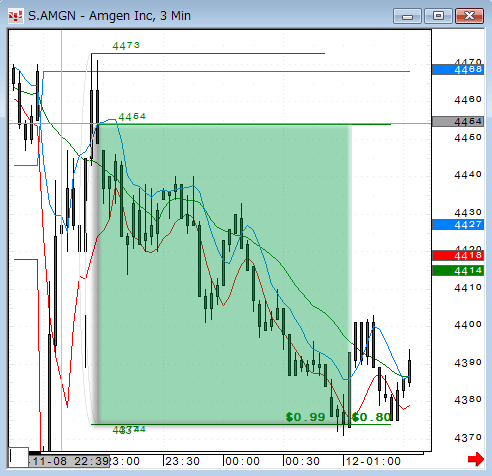The image size is (492, 476).
Task: Click the S.AMGN - Amgen Inc title text
Action: (109, 16)
